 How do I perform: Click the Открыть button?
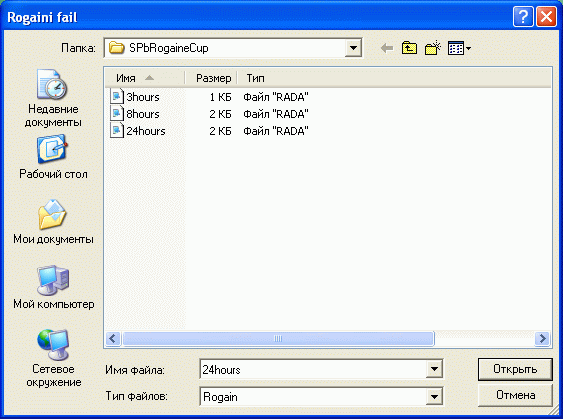tap(515, 369)
